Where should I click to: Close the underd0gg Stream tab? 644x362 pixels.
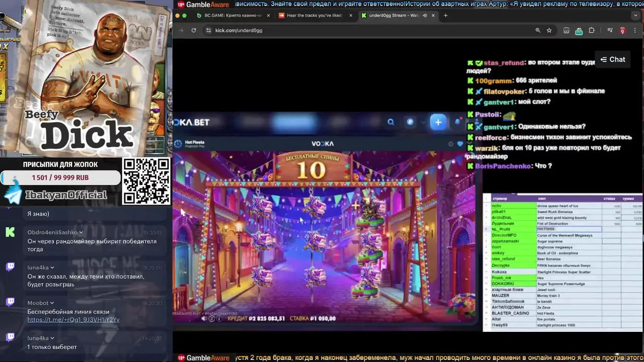pyautogui.click(x=433, y=16)
